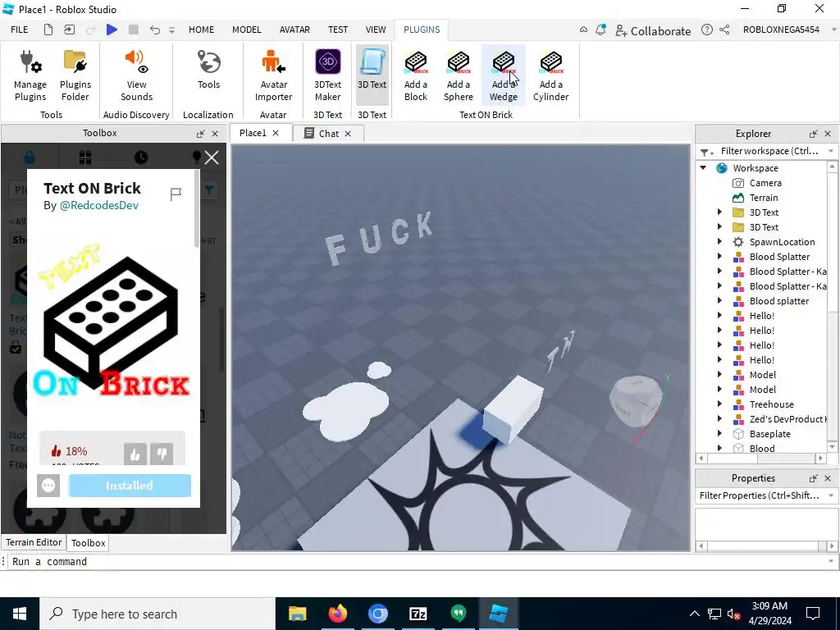Viewport: 840px width, 630px height.
Task: Click the Filter workspace input field
Action: [769, 151]
